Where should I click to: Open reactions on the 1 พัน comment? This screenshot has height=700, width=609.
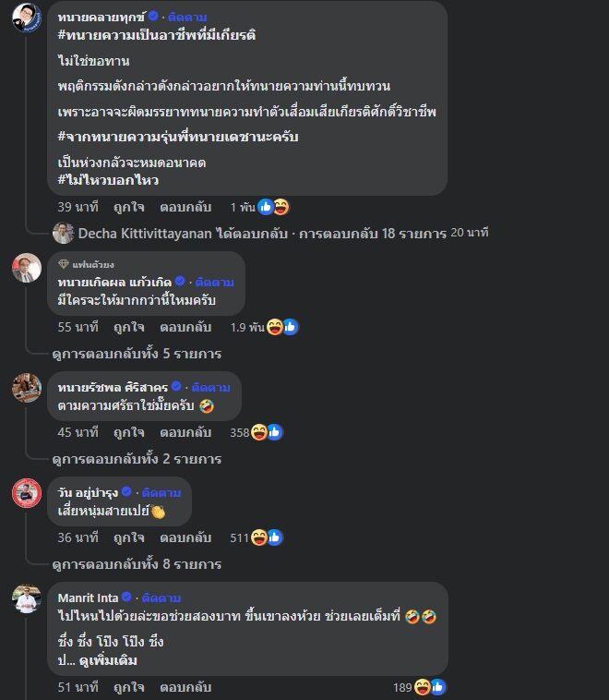click(273, 207)
